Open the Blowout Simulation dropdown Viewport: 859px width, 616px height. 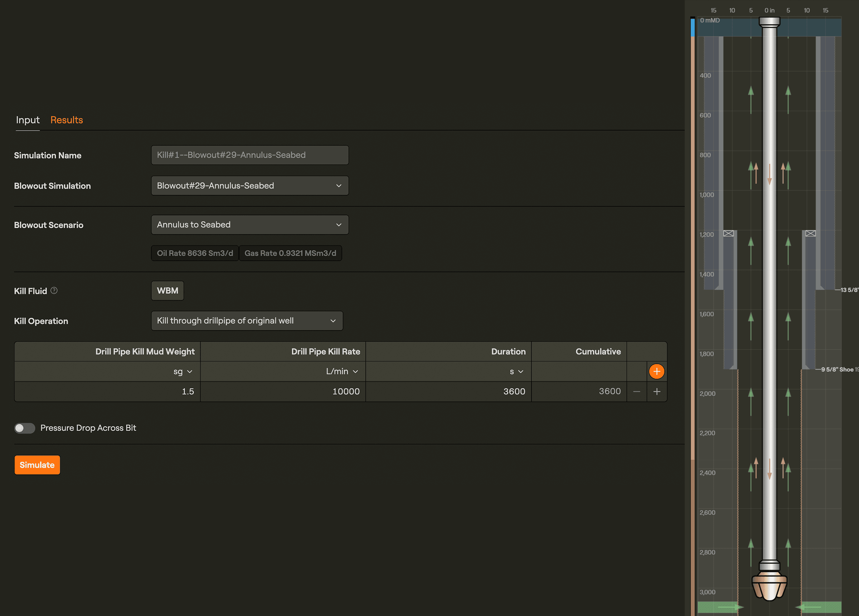click(249, 186)
